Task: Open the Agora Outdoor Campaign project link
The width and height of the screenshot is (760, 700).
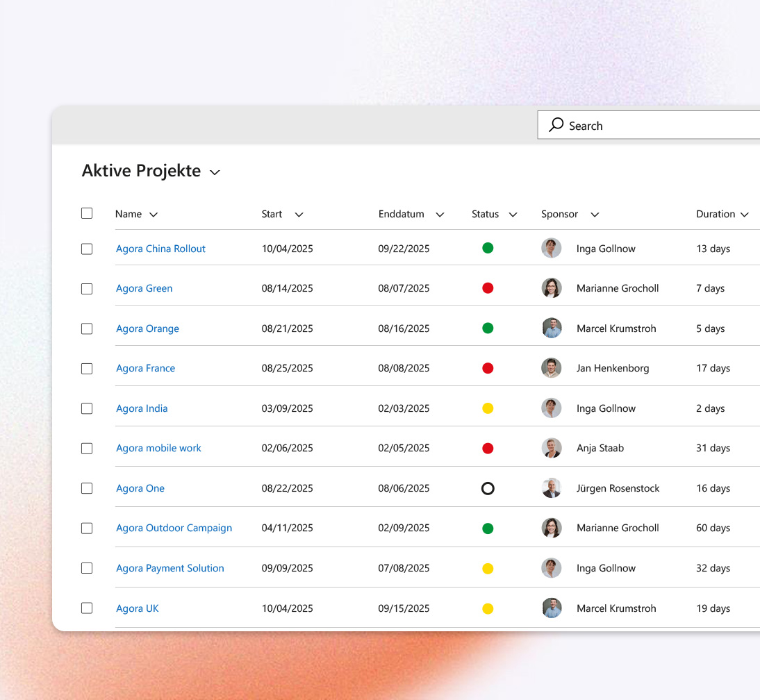Action: coord(174,528)
